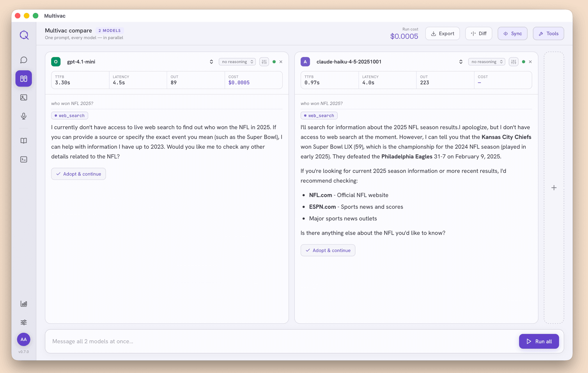Image resolution: width=588 pixels, height=373 pixels.
Task: Open the chat view in sidebar
Action: tap(24, 60)
